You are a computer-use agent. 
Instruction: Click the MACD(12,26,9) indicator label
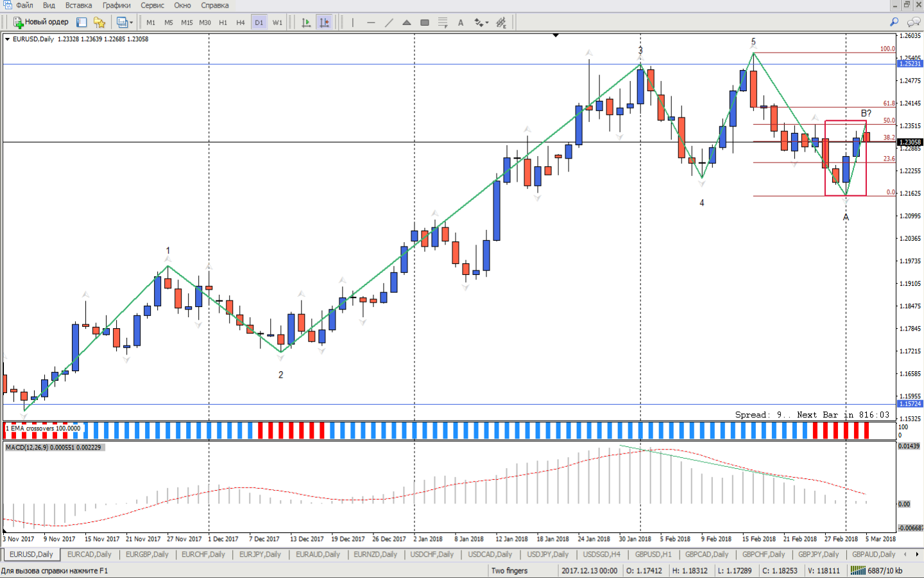coord(53,448)
